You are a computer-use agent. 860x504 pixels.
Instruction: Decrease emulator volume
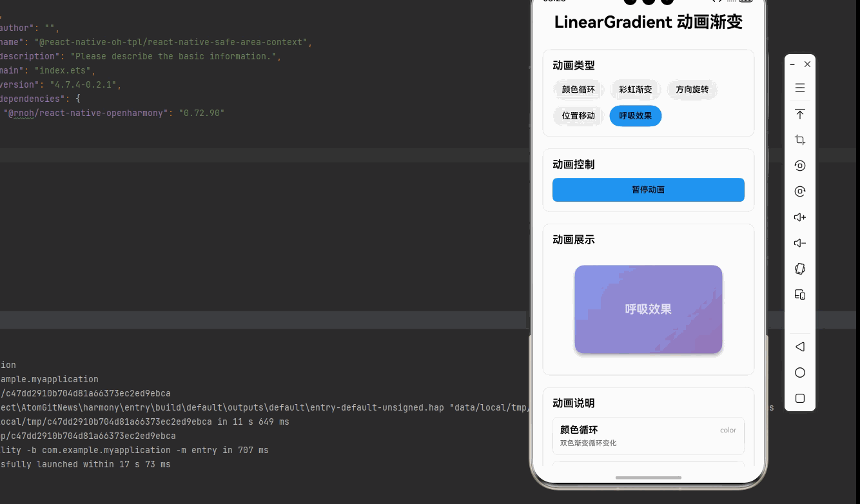point(800,243)
